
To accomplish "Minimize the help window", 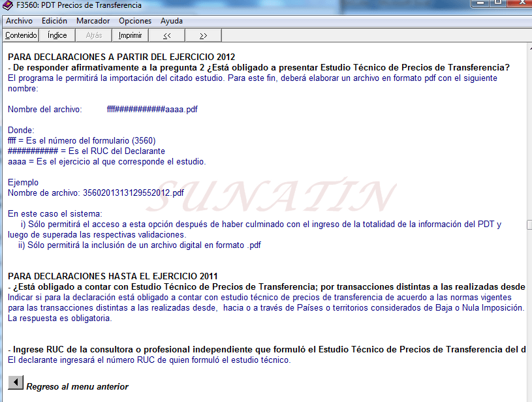I will (x=480, y=3).
